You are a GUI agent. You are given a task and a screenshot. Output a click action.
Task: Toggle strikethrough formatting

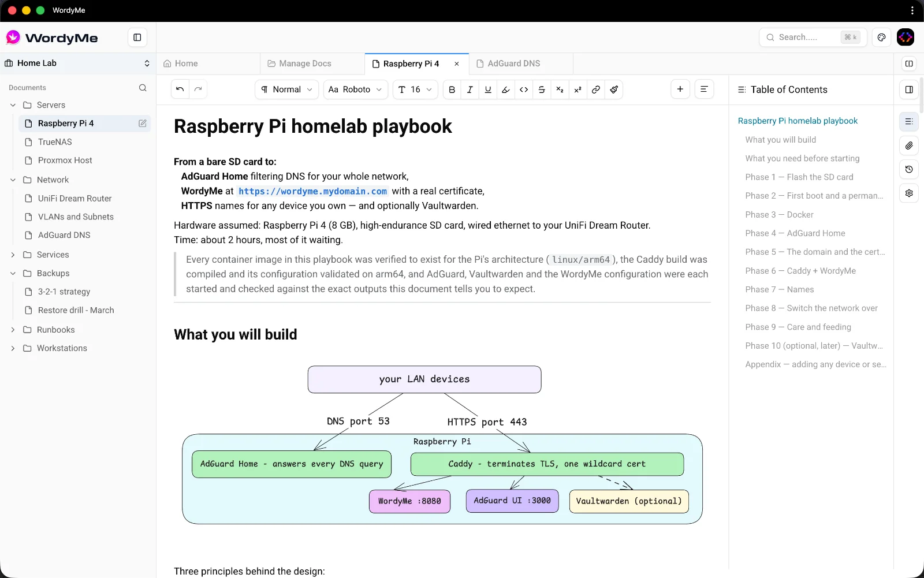click(x=542, y=90)
